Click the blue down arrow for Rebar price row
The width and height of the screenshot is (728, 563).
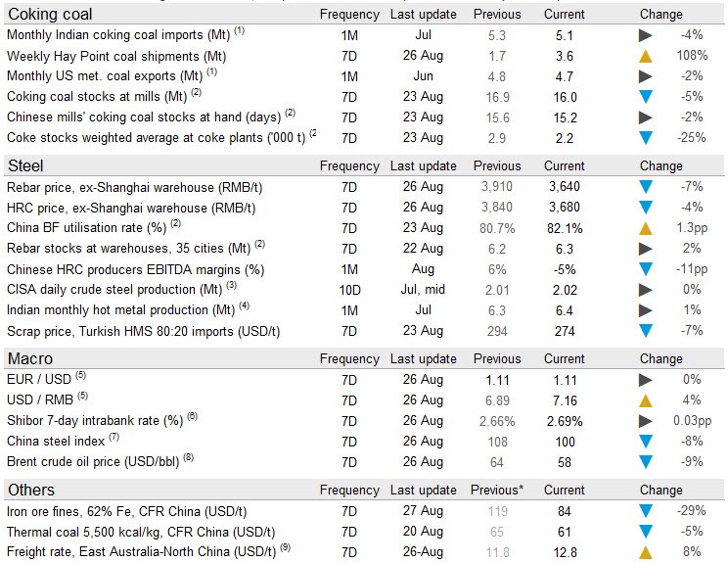[645, 187]
